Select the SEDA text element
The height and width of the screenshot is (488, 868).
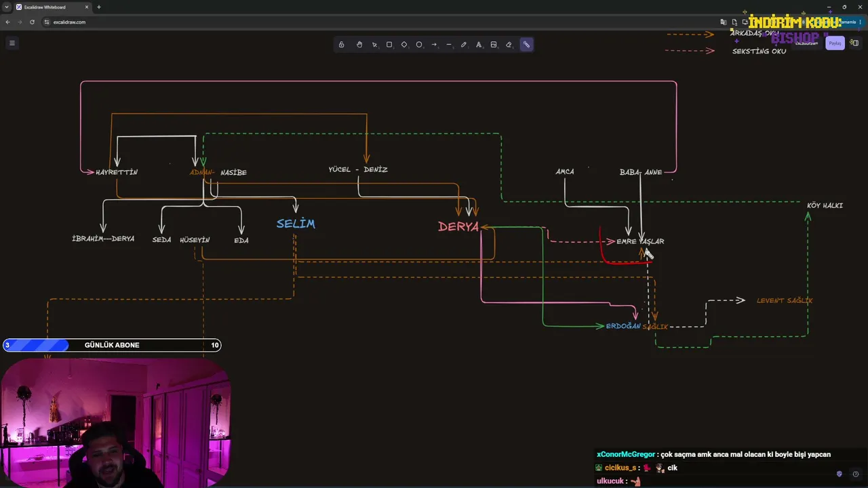[x=161, y=240]
